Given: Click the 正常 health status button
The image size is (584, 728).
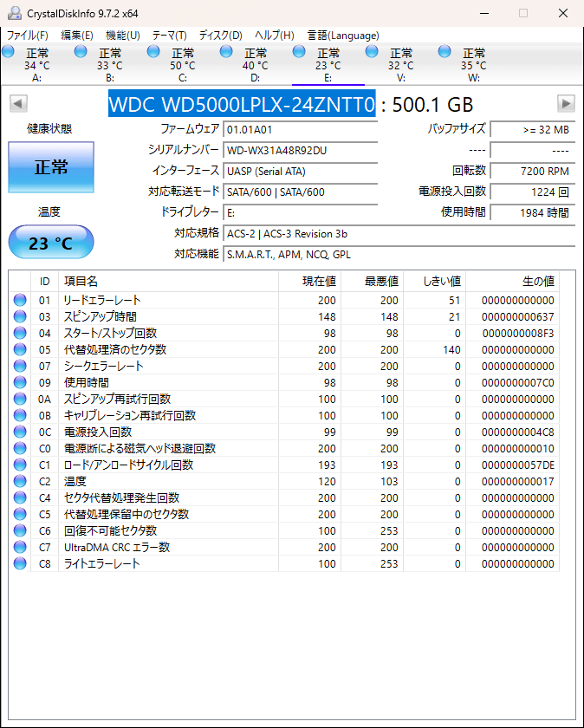Looking at the screenshot, I should pos(51,167).
